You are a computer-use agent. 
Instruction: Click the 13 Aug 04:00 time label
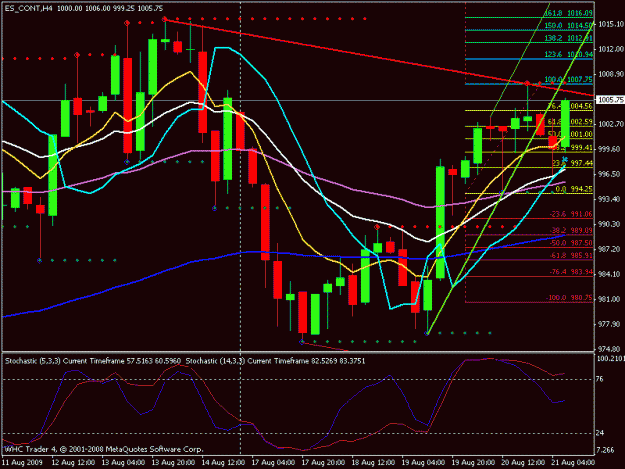(x=123, y=463)
